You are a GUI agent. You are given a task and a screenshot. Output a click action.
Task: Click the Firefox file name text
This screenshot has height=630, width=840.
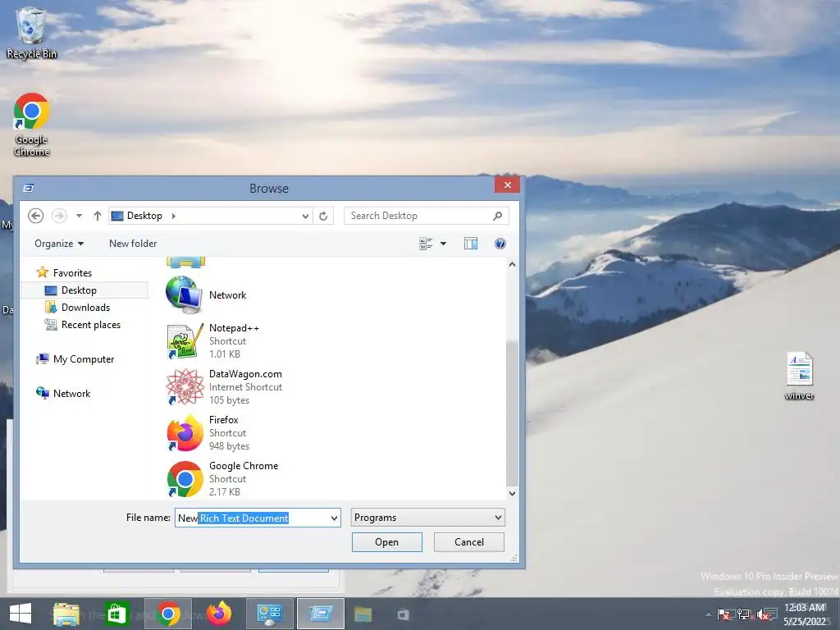[x=223, y=420]
